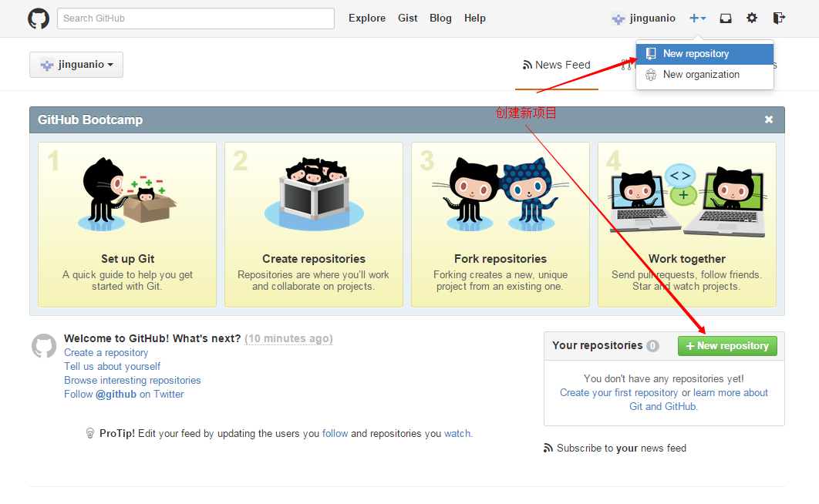Open learn more about Git and GitHub link
This screenshot has height=504, width=819.
(699, 399)
